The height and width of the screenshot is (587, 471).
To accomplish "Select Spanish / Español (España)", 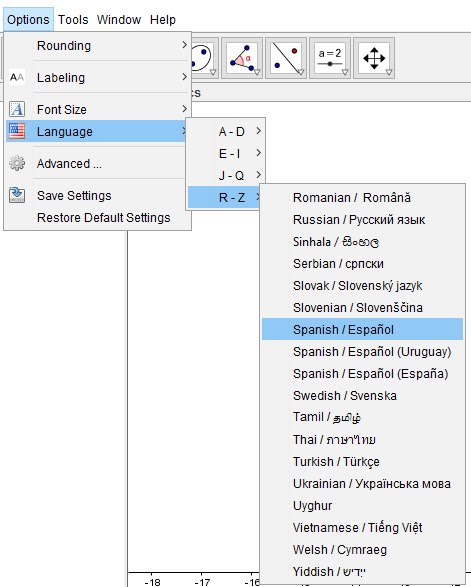I will tap(362, 374).
